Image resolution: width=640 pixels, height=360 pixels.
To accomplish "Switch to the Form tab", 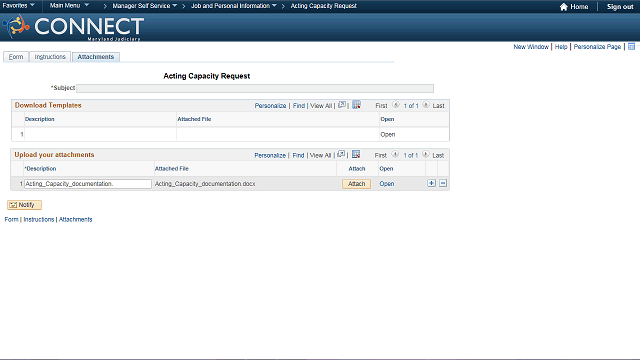I will 16,57.
